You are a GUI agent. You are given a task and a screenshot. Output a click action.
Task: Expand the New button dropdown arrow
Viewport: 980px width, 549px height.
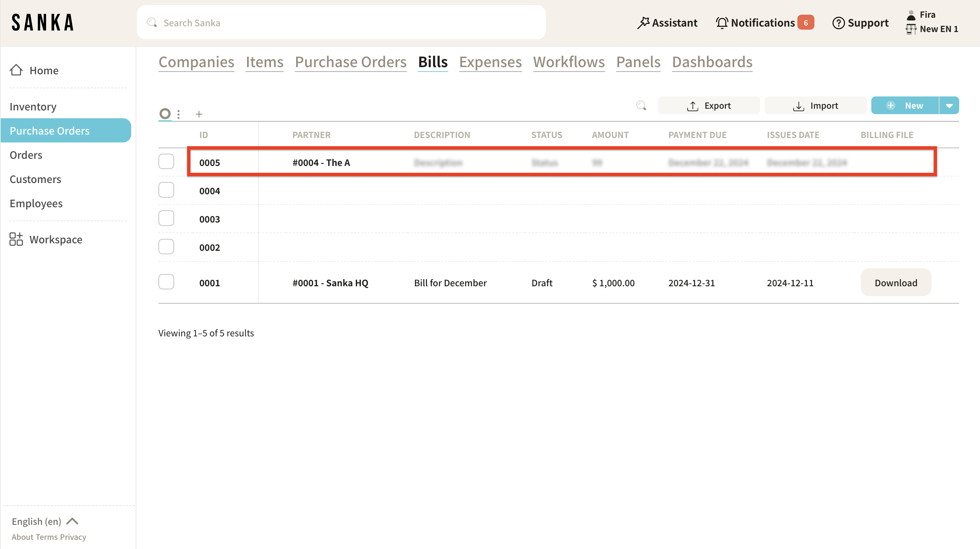coord(949,105)
